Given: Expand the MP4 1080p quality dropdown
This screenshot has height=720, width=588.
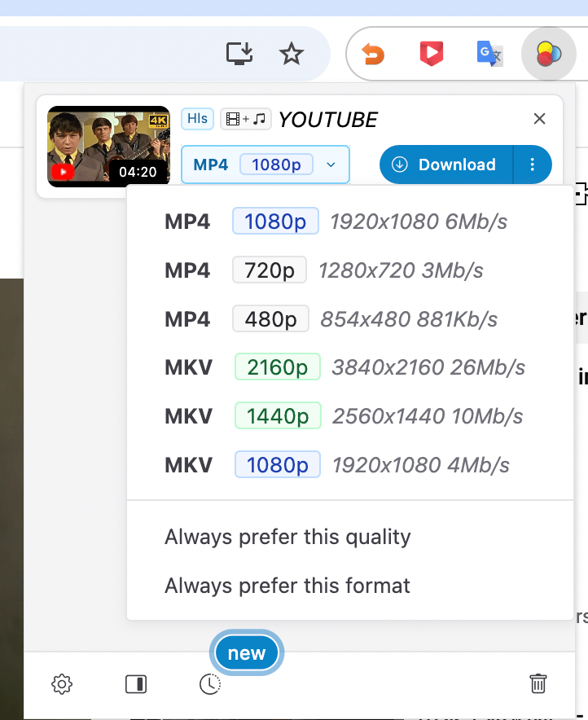Looking at the screenshot, I should point(265,165).
